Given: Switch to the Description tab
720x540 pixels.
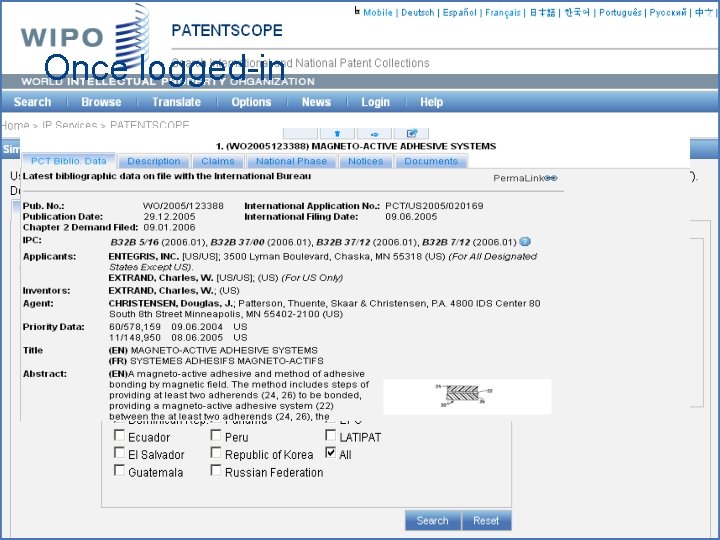Looking at the screenshot, I should coord(154,161).
